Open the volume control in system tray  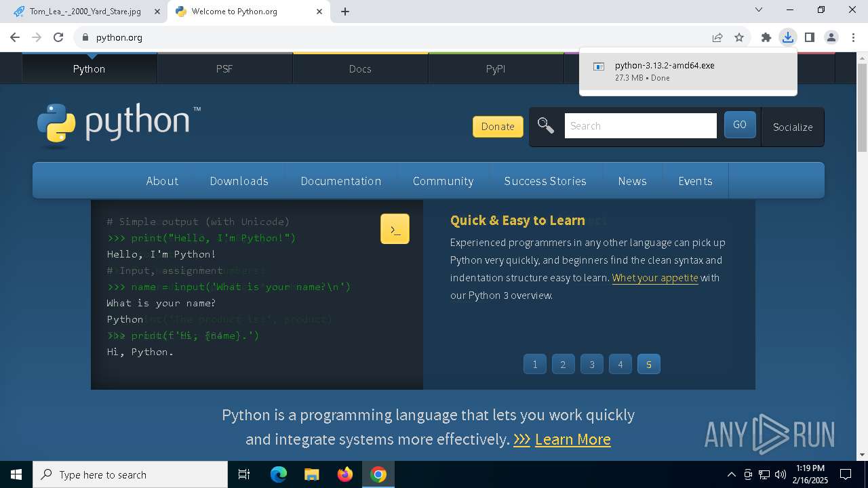(781, 474)
